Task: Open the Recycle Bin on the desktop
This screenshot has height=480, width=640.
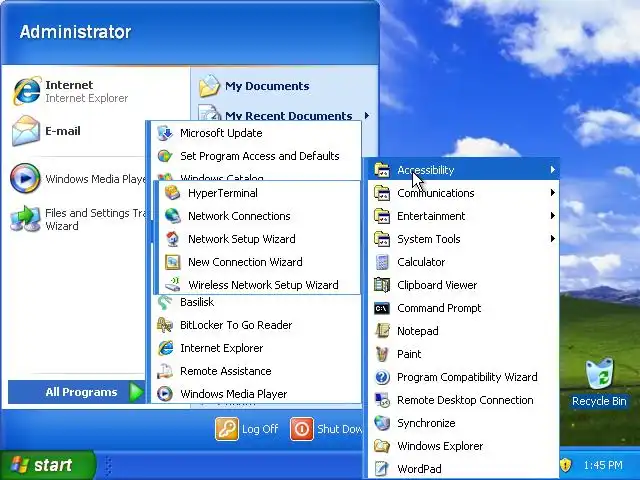Action: click(x=599, y=383)
